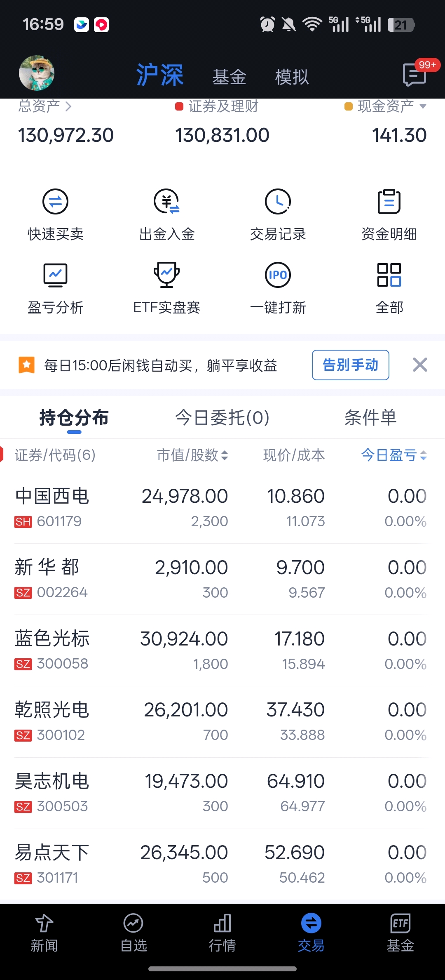Open 交易记录 clock icon
This screenshot has height=980, width=445.
pos(278,202)
